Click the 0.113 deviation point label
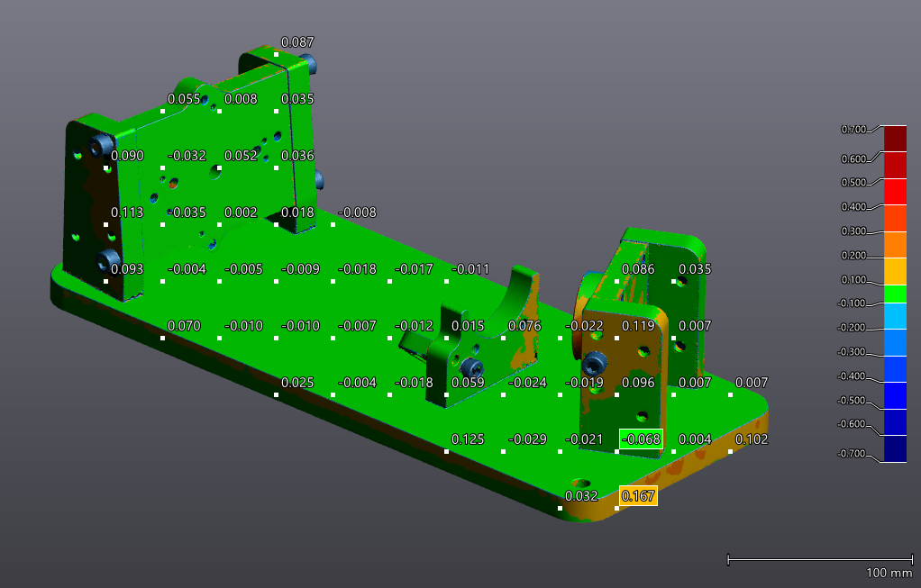This screenshot has width=921, height=588. 127,213
